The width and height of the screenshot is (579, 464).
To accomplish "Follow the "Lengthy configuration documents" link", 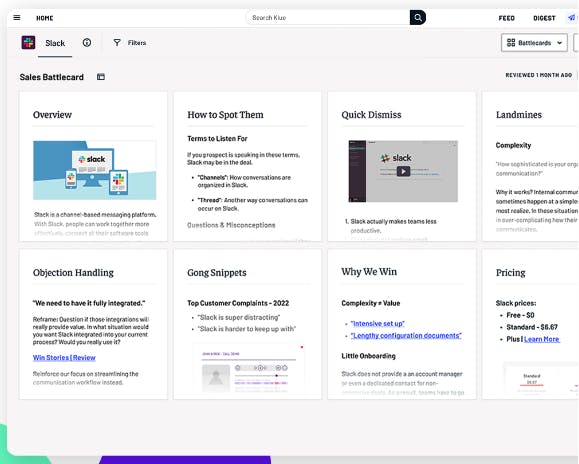I will pyautogui.click(x=406, y=336).
